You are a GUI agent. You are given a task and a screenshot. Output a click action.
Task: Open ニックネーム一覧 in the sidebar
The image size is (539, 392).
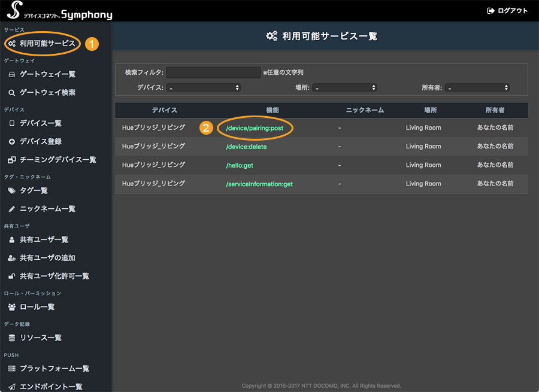47,209
